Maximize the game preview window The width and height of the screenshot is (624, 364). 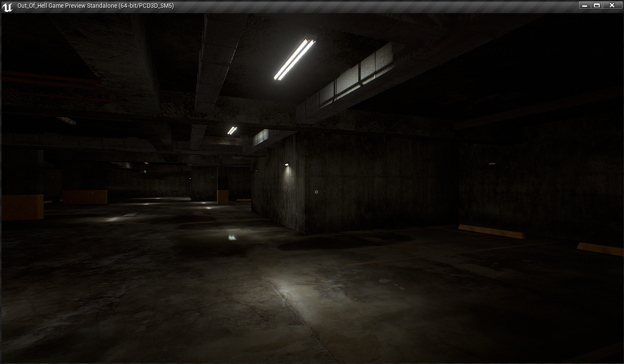pyautogui.click(x=597, y=5)
